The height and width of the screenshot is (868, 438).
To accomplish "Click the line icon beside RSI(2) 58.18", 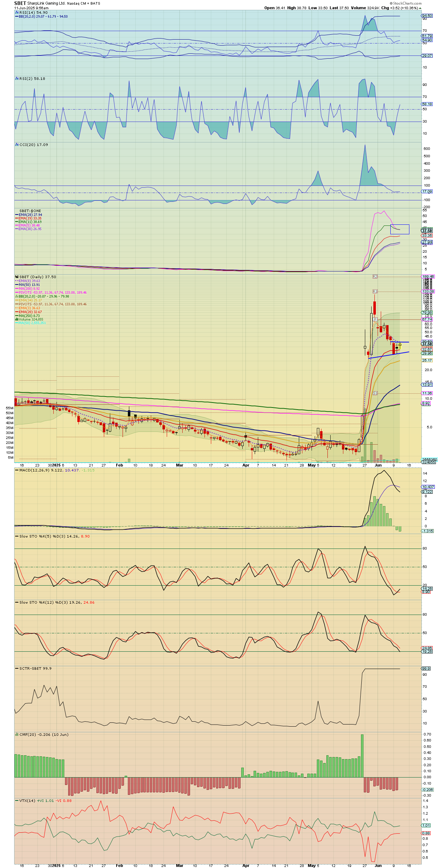I will [17, 78].
